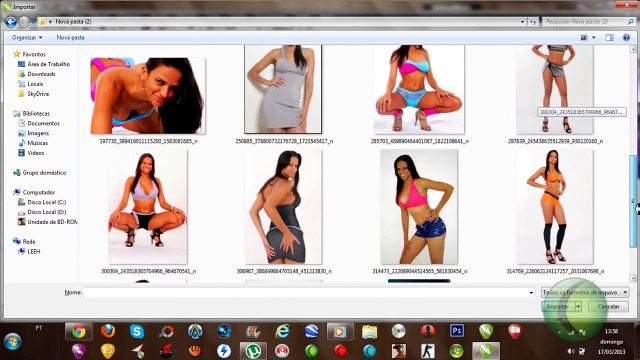
Task: Expand the Importar button's arrow options
Action: pos(578,307)
